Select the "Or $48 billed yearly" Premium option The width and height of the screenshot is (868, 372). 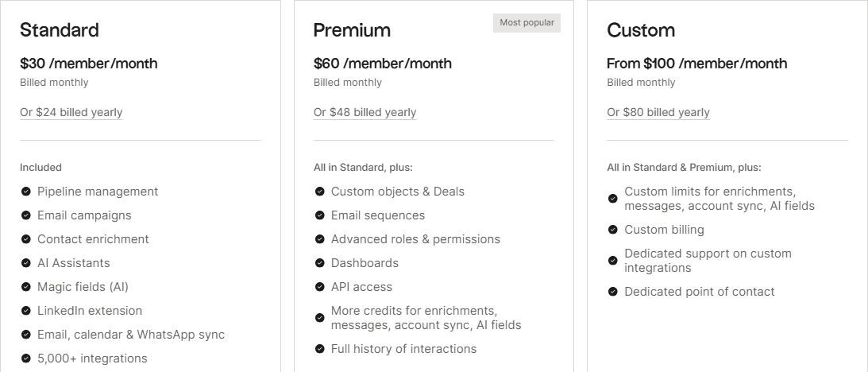(x=365, y=113)
